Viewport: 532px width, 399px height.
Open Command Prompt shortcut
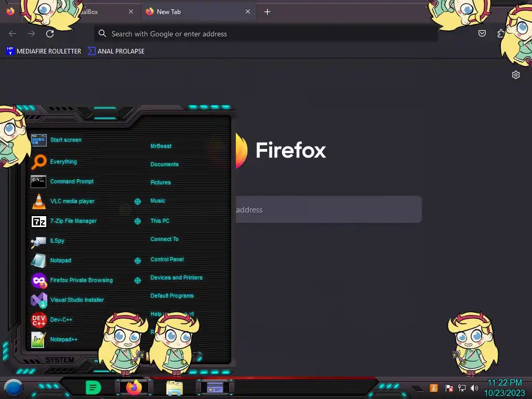point(72,181)
